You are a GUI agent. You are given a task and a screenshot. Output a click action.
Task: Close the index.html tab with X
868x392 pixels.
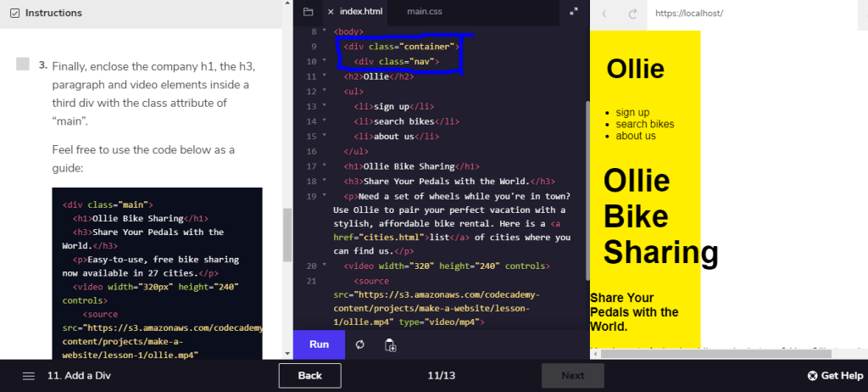331,12
